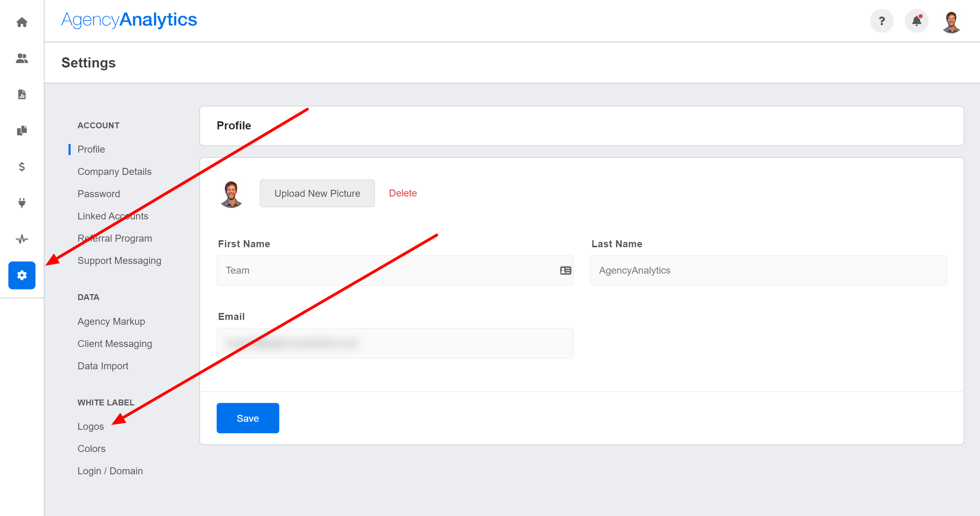
Task: Click the AgencyAnalytics logo
Action: pos(129,19)
